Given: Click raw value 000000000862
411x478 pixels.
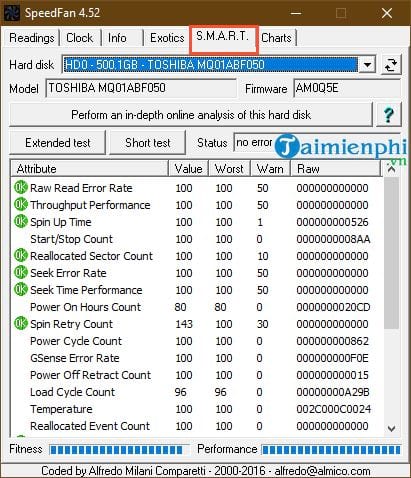Looking at the screenshot, I should [x=332, y=341].
